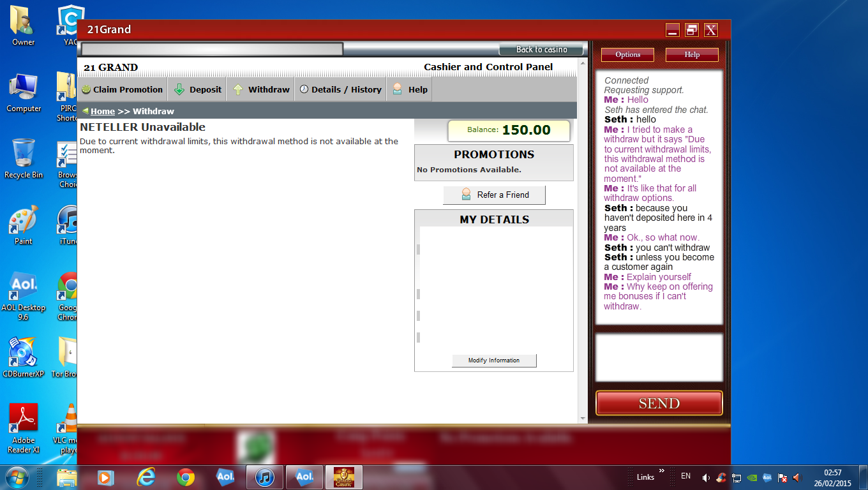Image resolution: width=868 pixels, height=490 pixels.
Task: Click the person icon on Refer a Friend
Action: point(466,195)
